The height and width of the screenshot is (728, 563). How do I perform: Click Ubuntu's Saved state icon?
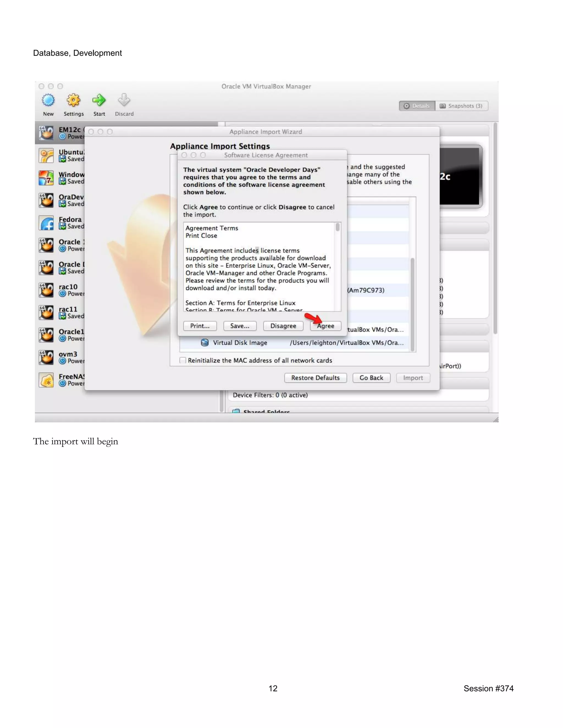[x=62, y=159]
